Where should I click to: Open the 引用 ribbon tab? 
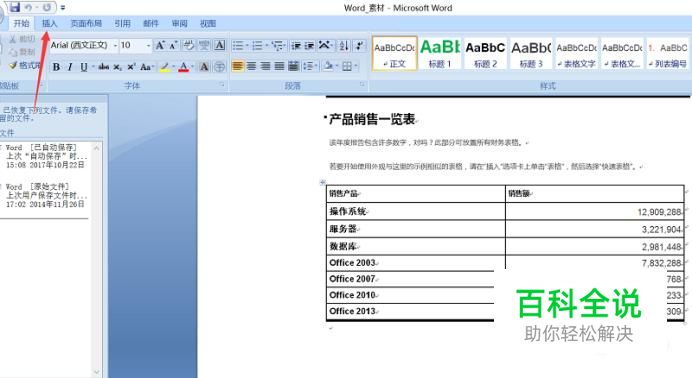(x=122, y=23)
